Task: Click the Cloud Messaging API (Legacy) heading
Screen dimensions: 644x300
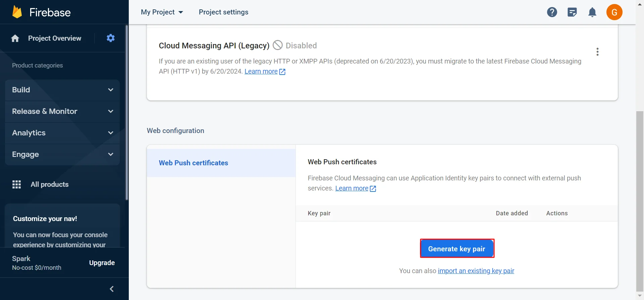Action: [214, 45]
